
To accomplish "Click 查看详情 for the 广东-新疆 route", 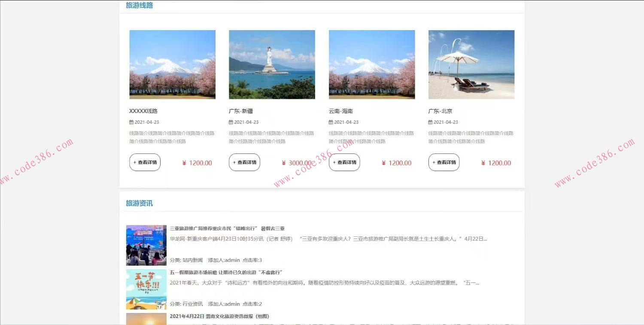I will coord(244,162).
